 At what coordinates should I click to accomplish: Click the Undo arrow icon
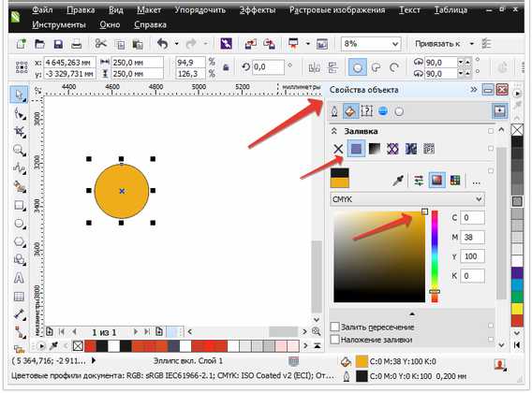(163, 44)
